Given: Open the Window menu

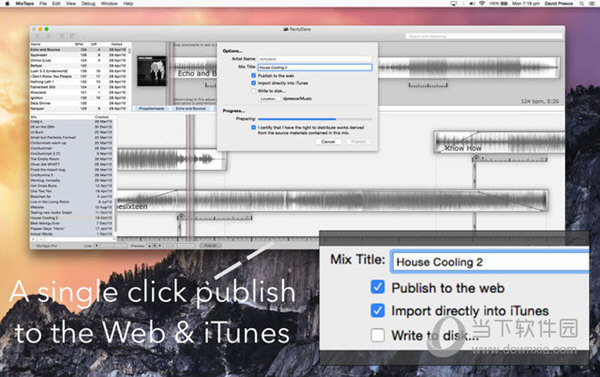Looking at the screenshot, I should click(x=109, y=3).
